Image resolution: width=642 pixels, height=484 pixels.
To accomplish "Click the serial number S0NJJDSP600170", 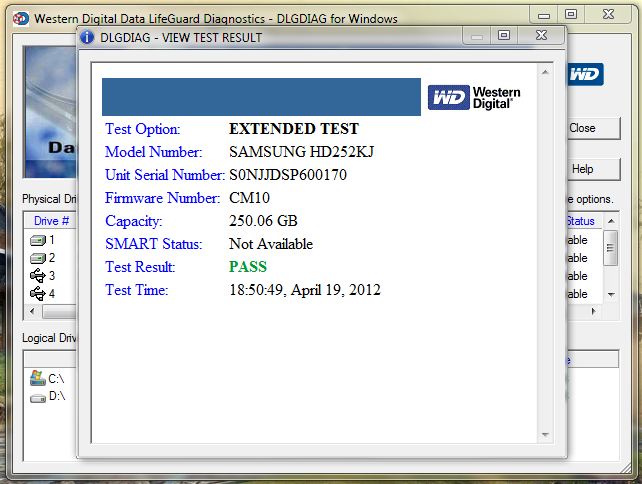I will [288, 175].
